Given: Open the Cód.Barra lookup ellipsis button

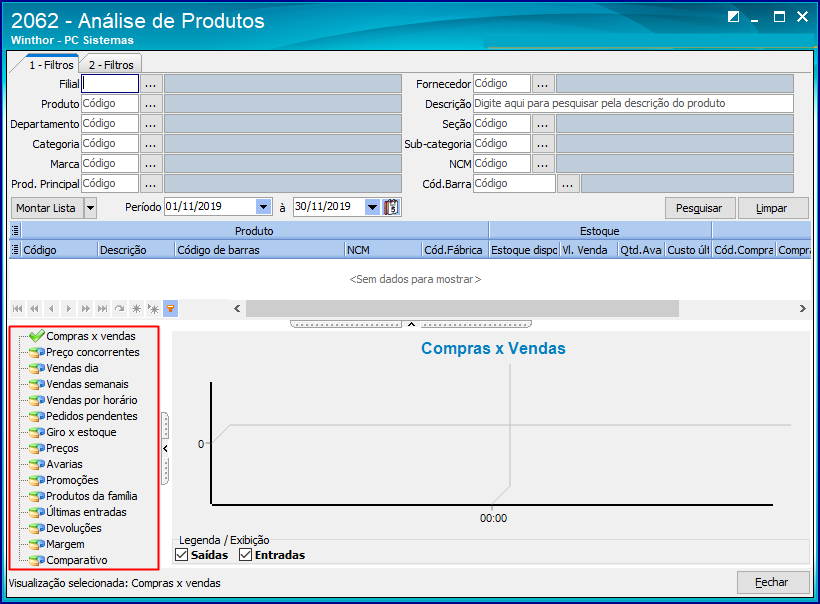Looking at the screenshot, I should pyautogui.click(x=567, y=184).
